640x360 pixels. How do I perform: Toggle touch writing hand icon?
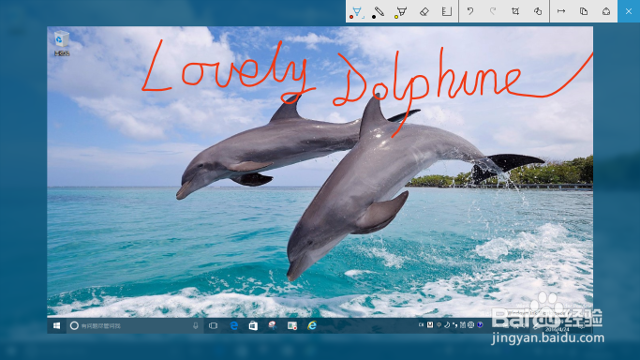point(538,11)
